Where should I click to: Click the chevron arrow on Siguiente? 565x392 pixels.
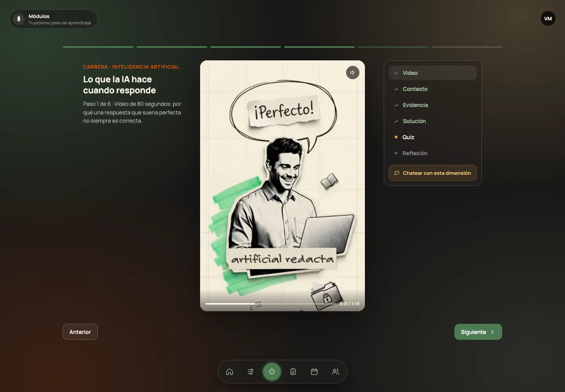pyautogui.click(x=492, y=332)
